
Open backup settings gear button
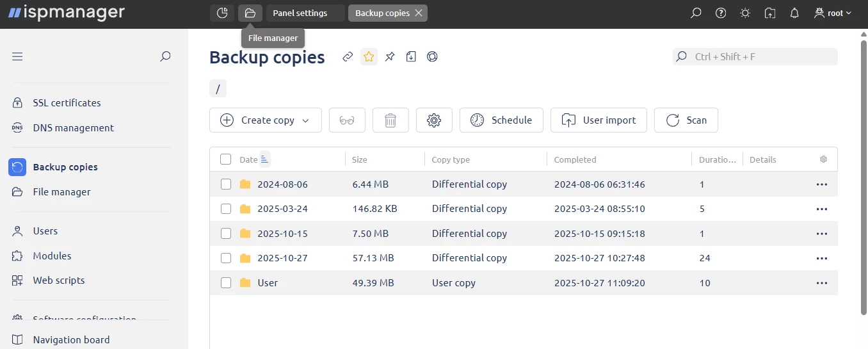[x=434, y=120]
